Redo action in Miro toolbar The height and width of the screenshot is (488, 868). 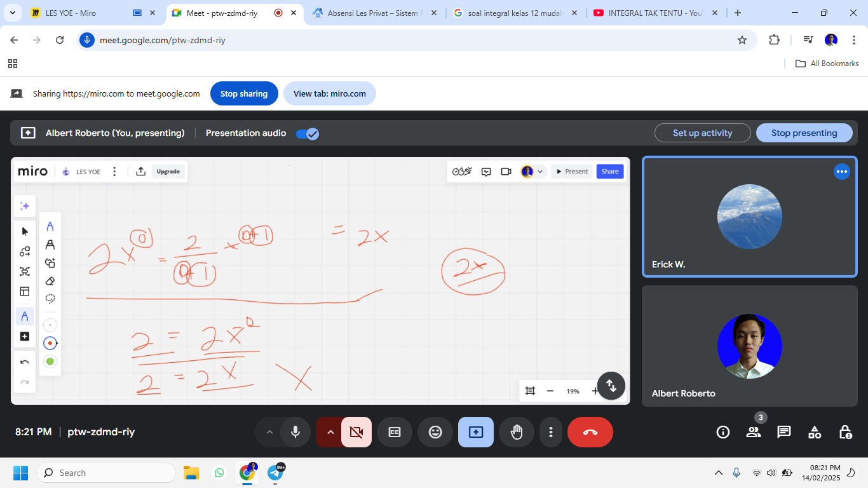25,382
